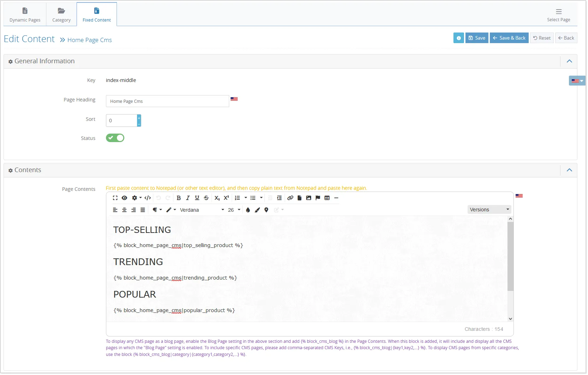
Task: Center align the text
Action: point(124,210)
